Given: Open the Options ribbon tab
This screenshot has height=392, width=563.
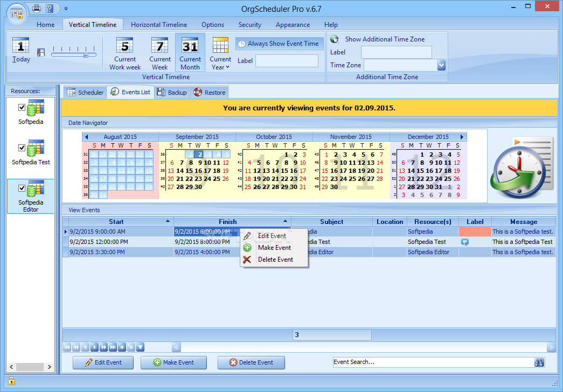Looking at the screenshot, I should click(x=213, y=25).
